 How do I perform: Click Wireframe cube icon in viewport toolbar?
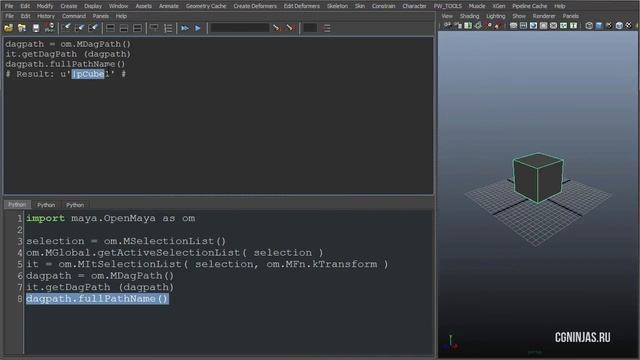589,25
